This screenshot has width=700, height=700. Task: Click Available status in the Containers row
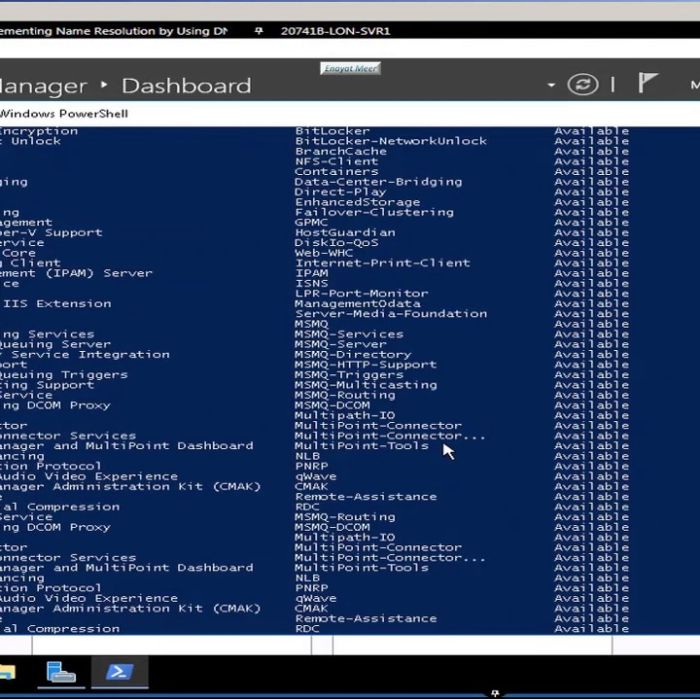pos(592,172)
